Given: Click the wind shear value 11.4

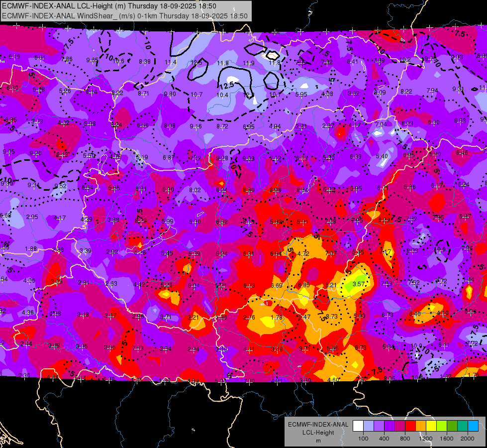Looking at the screenshot, I should coord(171,62).
